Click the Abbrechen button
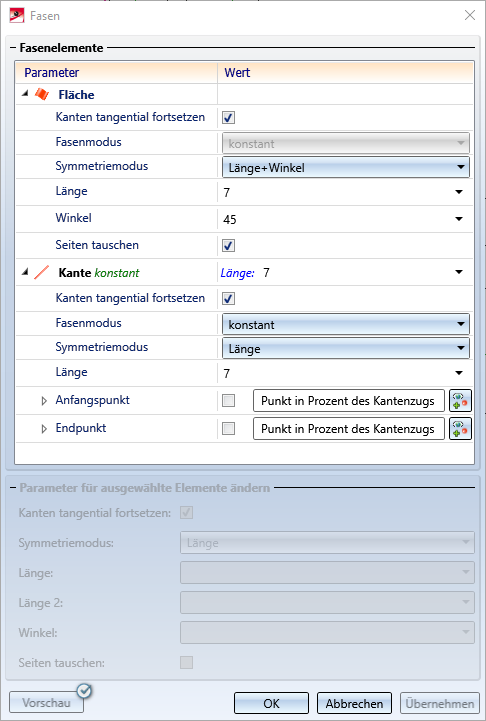The width and height of the screenshot is (486, 721). [354, 703]
